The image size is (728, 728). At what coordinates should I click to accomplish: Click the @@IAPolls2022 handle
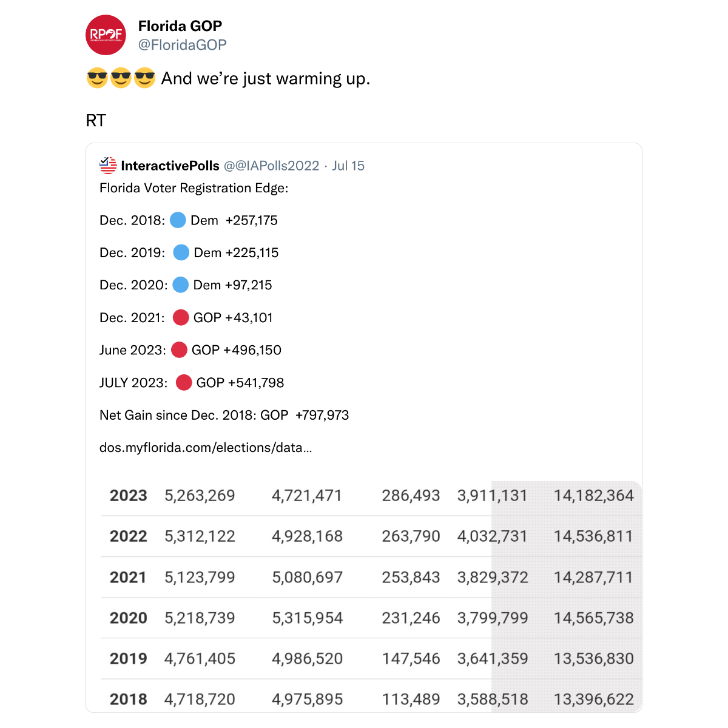(271, 166)
